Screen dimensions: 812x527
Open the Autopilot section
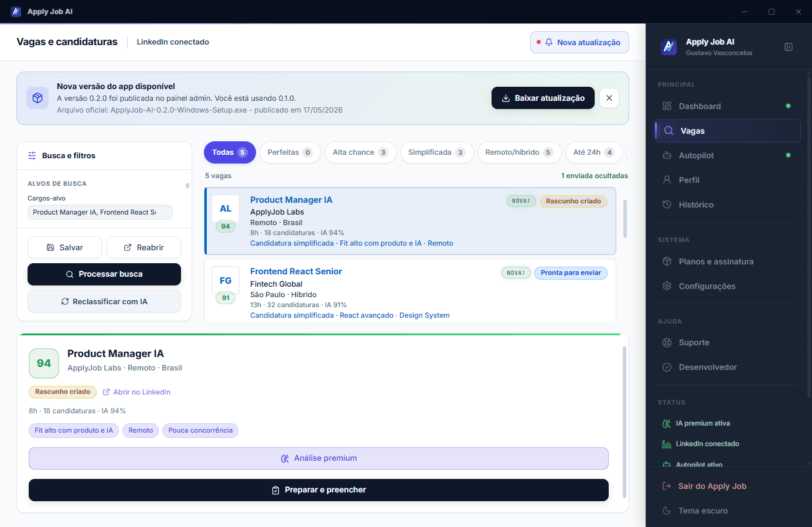pyautogui.click(x=728, y=155)
